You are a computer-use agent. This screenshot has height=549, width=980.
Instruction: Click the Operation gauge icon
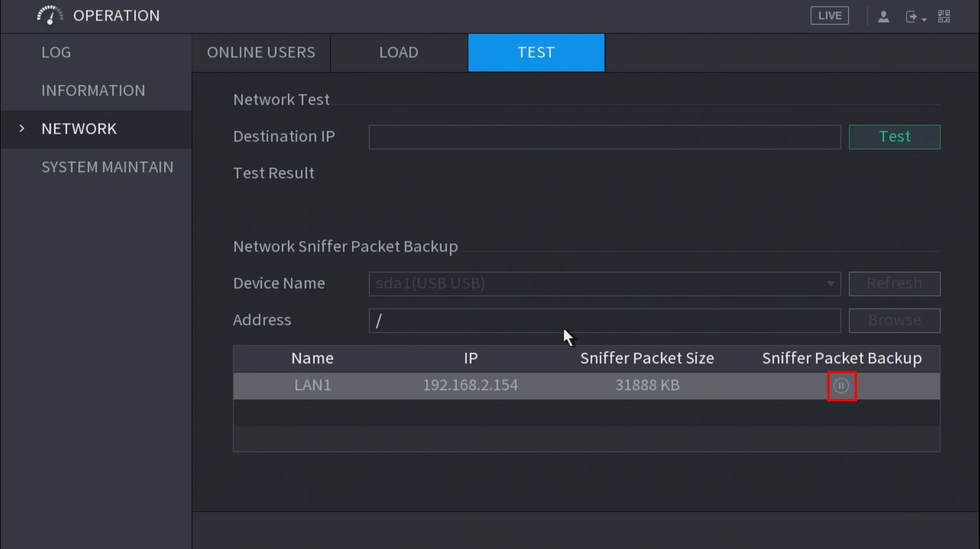tap(50, 16)
